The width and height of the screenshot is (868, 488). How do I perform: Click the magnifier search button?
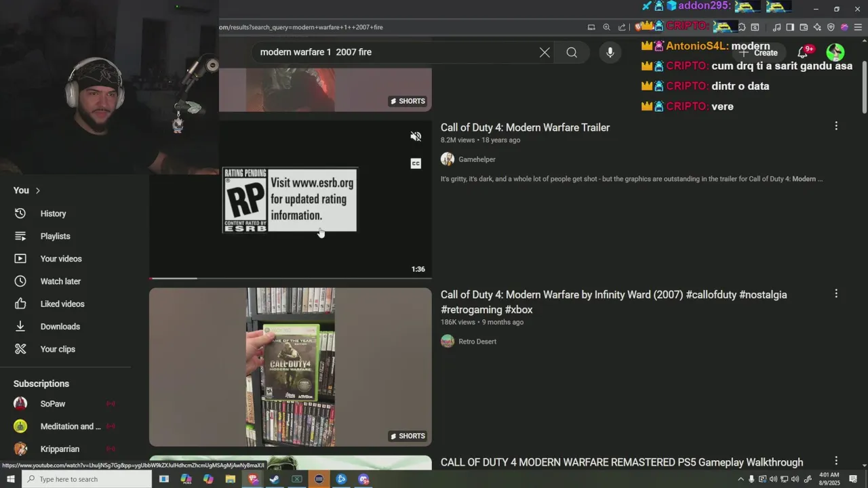point(572,52)
